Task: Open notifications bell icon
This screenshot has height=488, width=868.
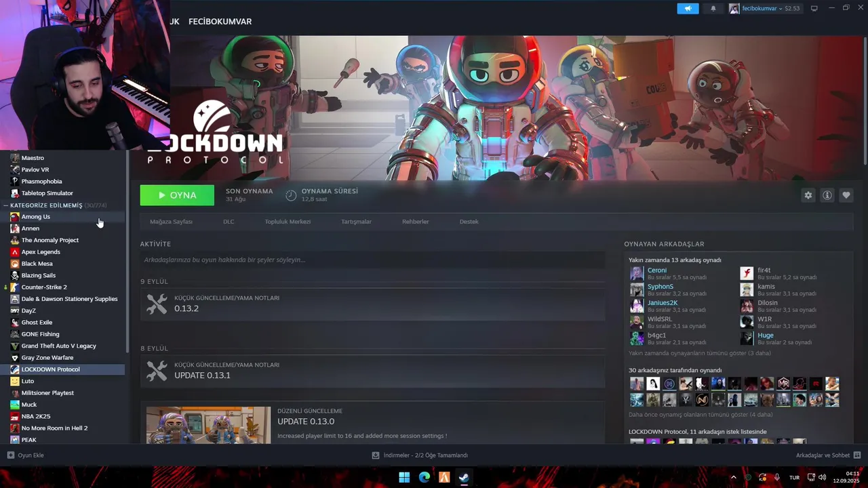Action: click(x=713, y=8)
